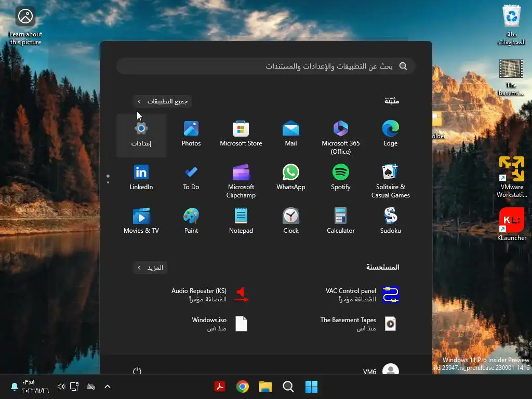Show more recommended items (المزيد)
The width and height of the screenshot is (532, 399).
point(150,268)
